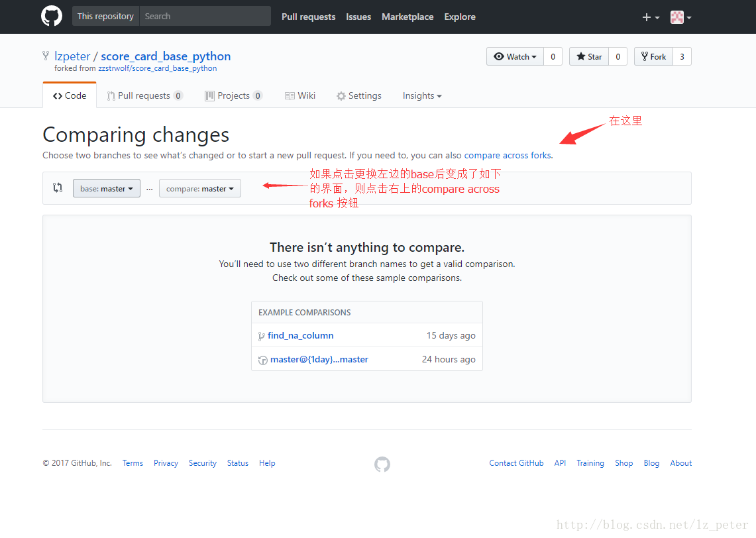Open the base: master branch dropdown
756x538 pixels.
tap(107, 188)
